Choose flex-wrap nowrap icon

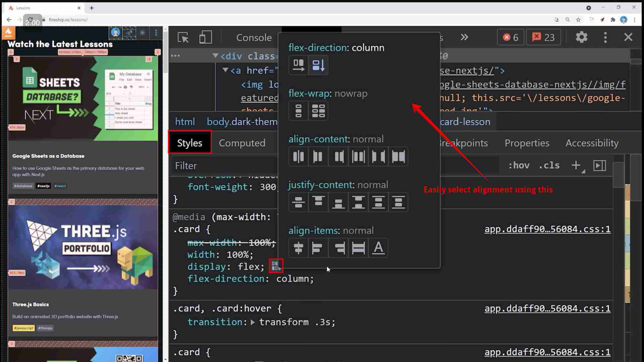click(298, 111)
